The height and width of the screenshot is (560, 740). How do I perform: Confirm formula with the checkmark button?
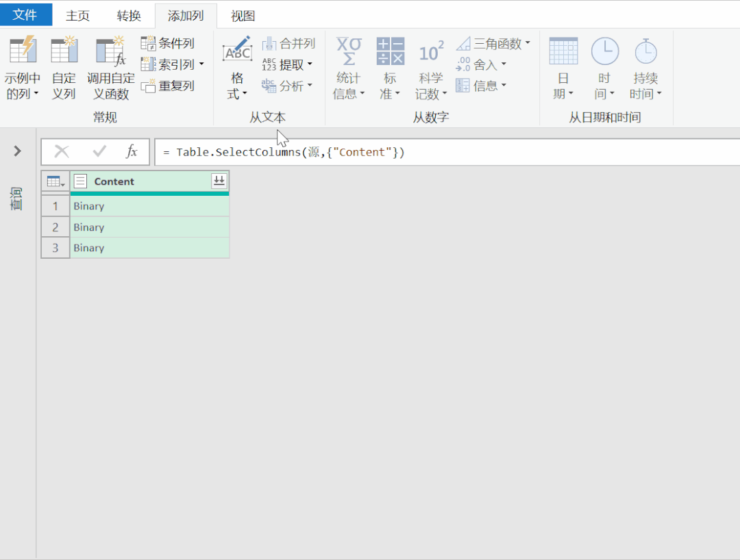click(99, 151)
